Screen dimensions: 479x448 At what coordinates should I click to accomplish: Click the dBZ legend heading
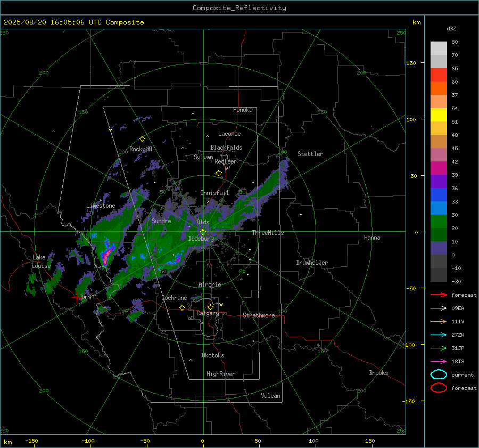tap(451, 28)
